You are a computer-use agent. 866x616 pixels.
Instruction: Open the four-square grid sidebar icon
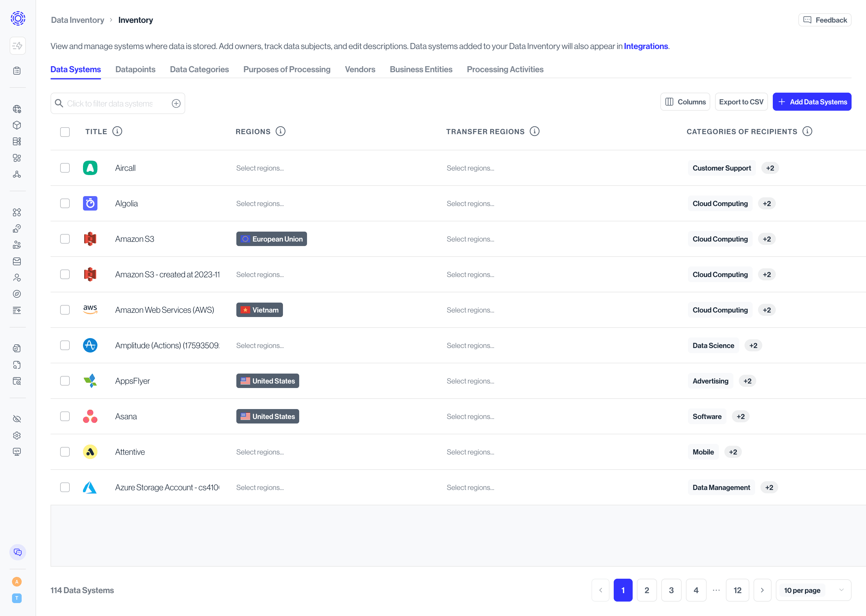17,158
